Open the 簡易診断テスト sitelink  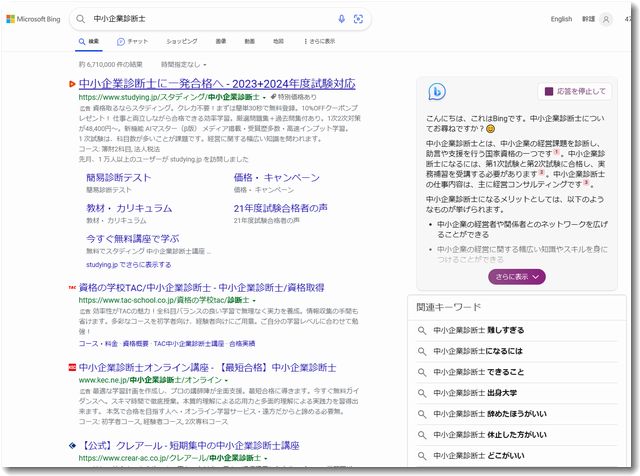pyautogui.click(x=119, y=177)
